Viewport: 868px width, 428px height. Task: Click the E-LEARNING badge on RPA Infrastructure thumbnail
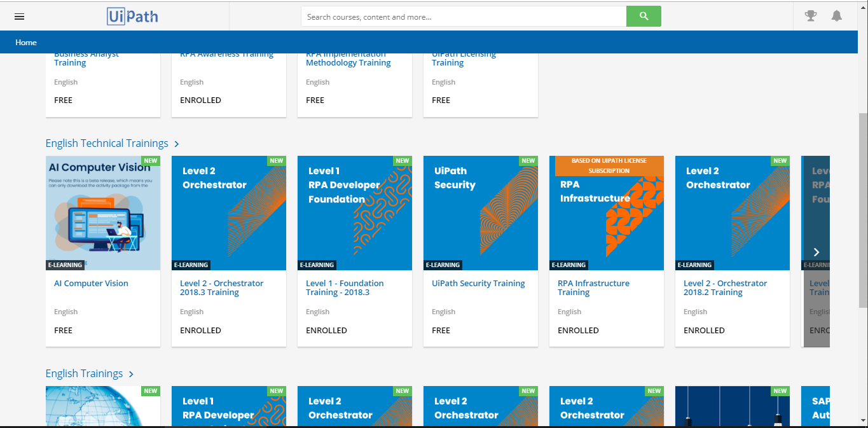click(568, 265)
